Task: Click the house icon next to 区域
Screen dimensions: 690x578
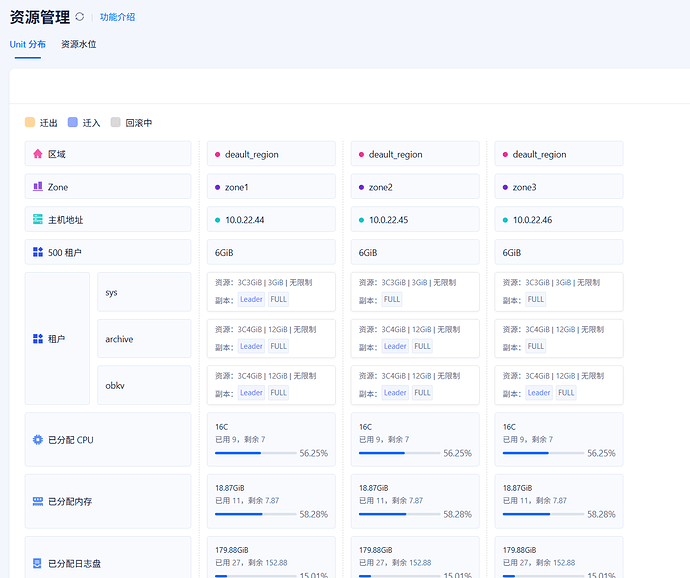Action: coord(38,154)
